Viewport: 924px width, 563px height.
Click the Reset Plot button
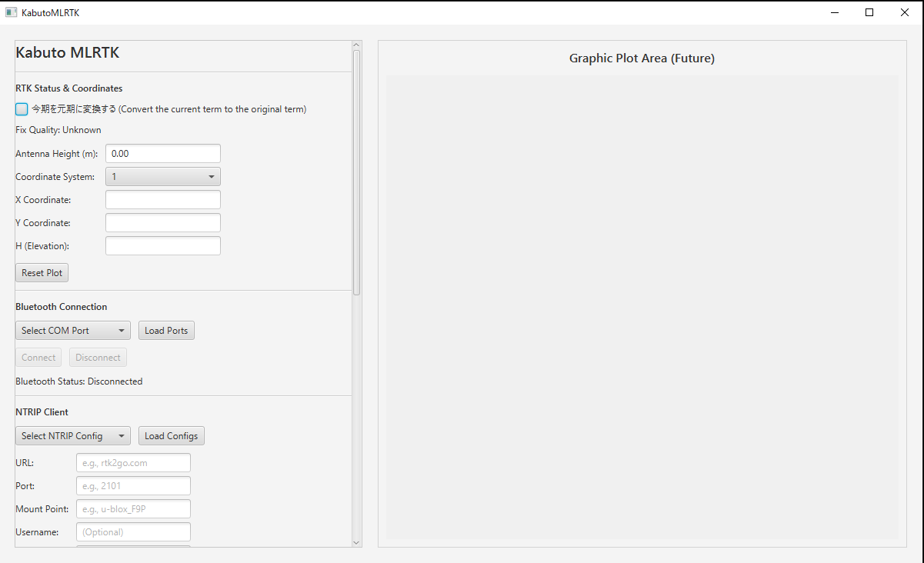tap(42, 273)
